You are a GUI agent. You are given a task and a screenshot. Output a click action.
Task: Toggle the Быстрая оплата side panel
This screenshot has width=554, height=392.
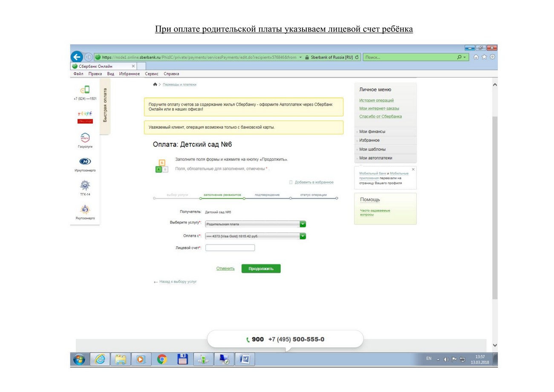[x=105, y=106]
